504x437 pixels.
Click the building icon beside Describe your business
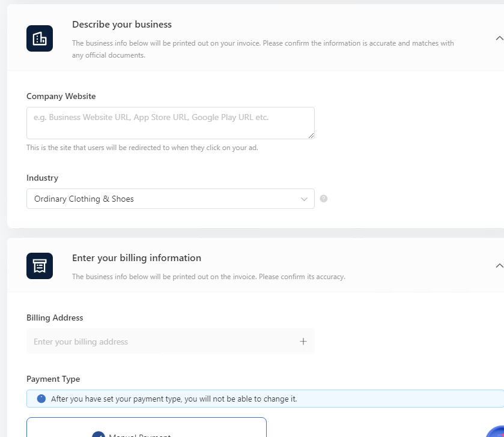tap(40, 38)
